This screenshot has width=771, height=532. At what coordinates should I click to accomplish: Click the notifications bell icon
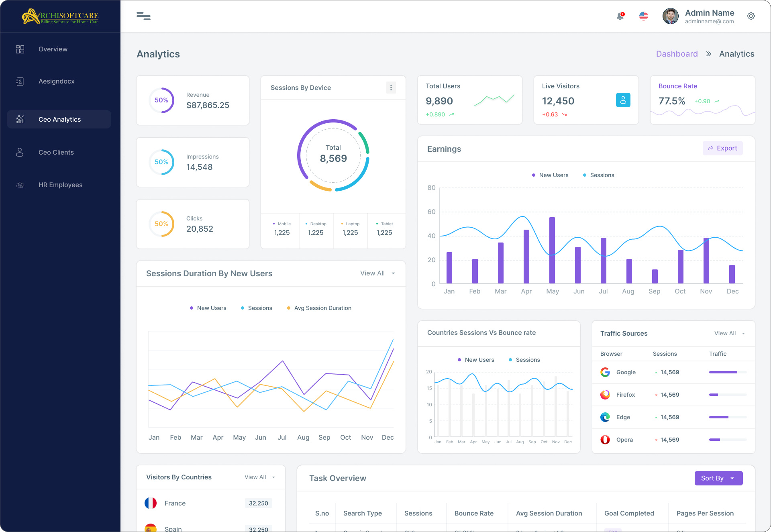pyautogui.click(x=620, y=16)
